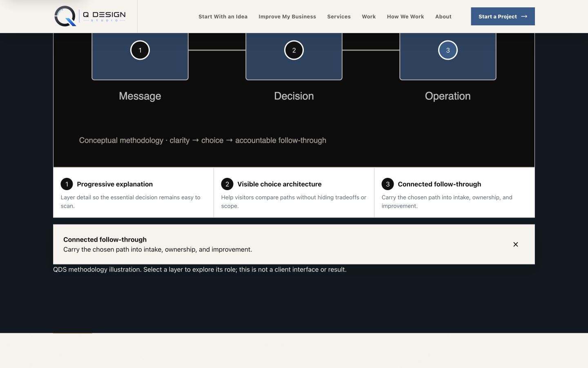
Task: Go to Improve My Business page
Action: (x=287, y=17)
